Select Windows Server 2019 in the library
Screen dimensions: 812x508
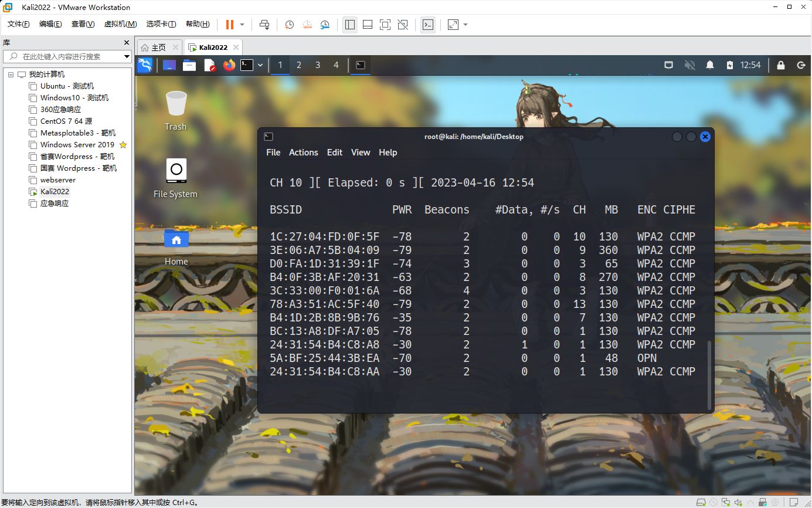pos(77,145)
